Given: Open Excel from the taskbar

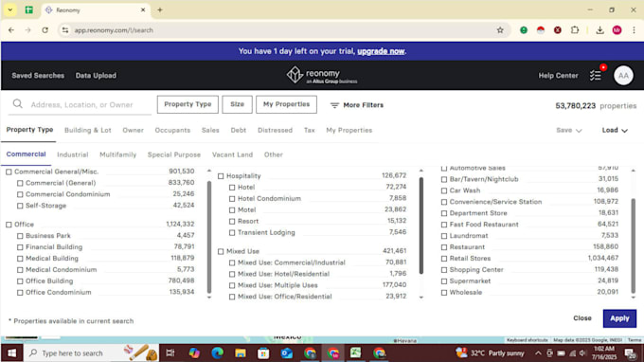Looking at the screenshot, I should click(x=356, y=353).
